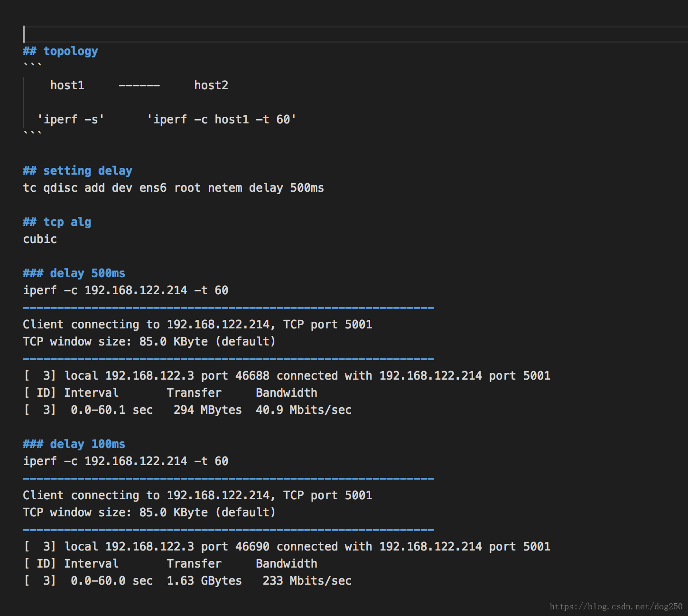Select the 'host2' label in topology diagram
The width and height of the screenshot is (688, 616).
point(211,85)
